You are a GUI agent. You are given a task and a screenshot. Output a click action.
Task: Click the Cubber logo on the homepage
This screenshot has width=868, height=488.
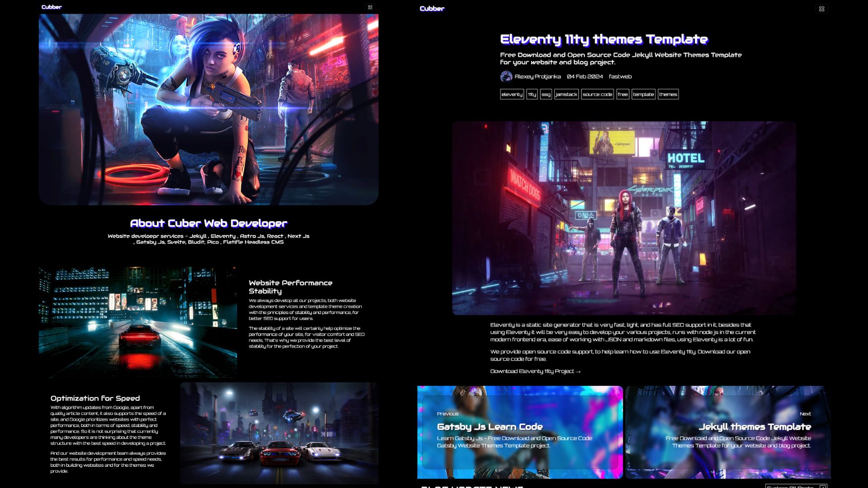51,7
